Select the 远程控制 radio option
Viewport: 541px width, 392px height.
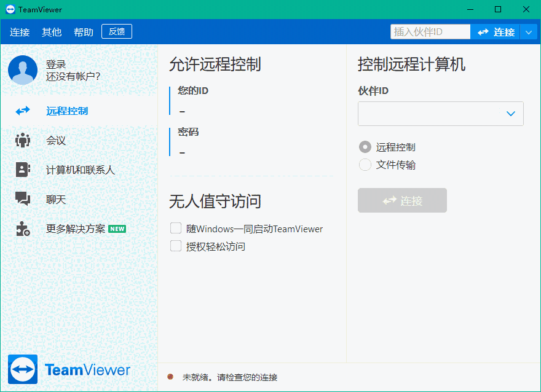(365, 147)
